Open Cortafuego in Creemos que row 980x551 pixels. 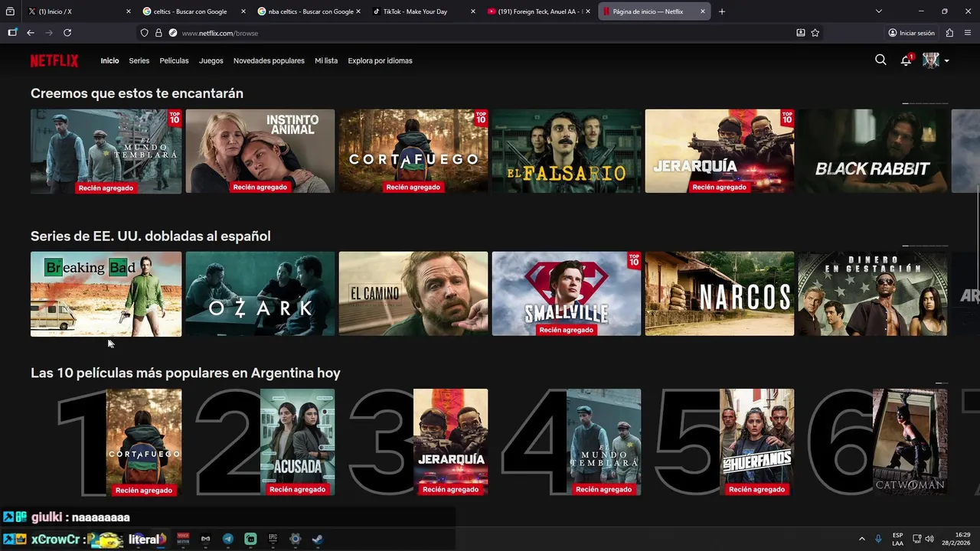click(413, 151)
